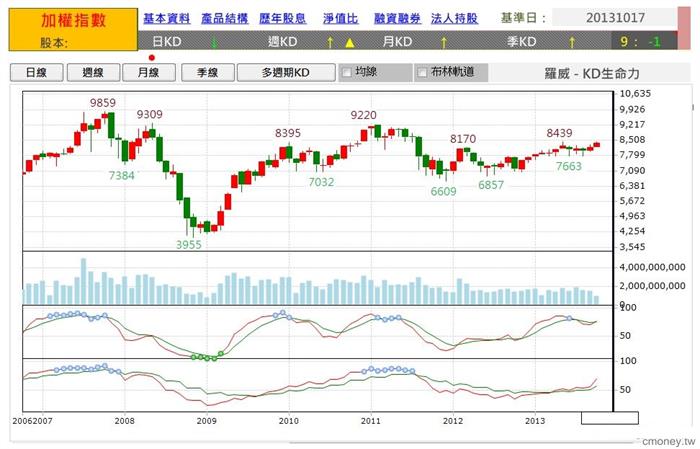This screenshot has height=449, width=700.
Task: Click the yellow up arrow beside 月KD
Action: [x=444, y=42]
